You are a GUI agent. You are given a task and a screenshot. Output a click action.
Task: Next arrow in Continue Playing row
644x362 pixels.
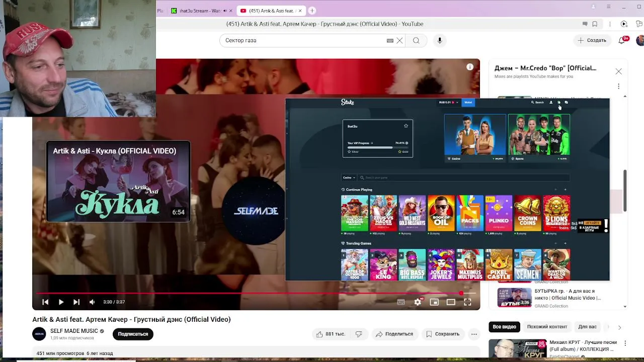[565, 190]
